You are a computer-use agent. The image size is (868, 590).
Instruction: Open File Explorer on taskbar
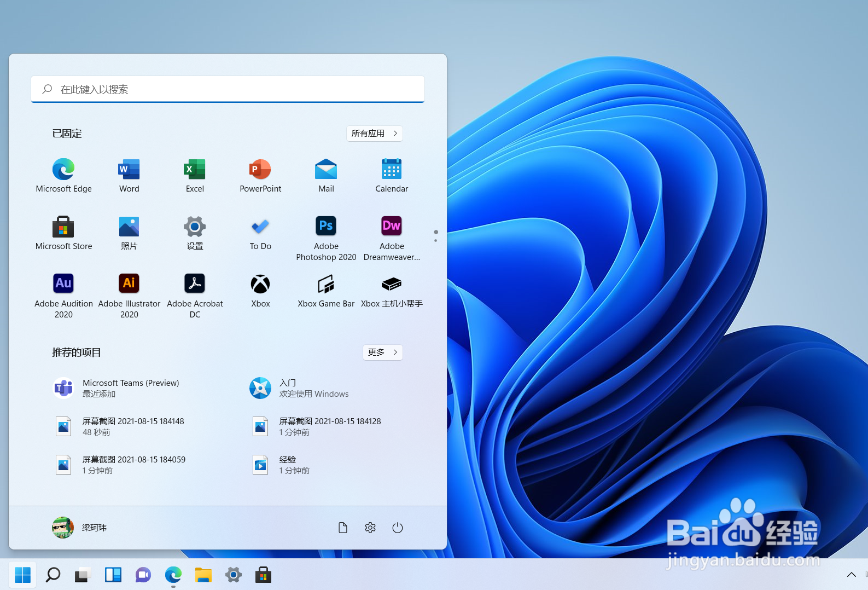pyautogui.click(x=203, y=575)
